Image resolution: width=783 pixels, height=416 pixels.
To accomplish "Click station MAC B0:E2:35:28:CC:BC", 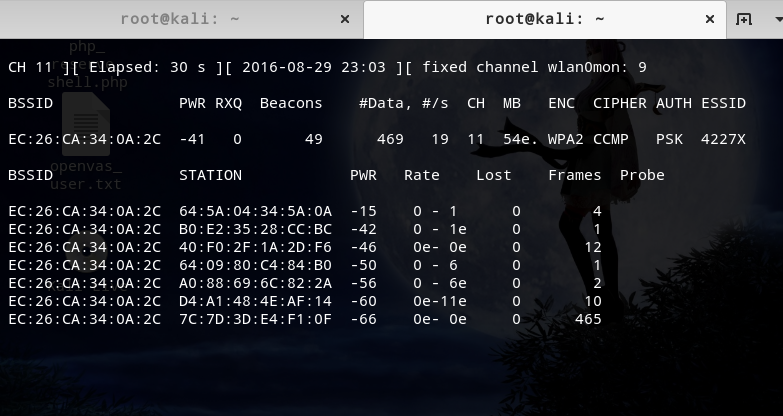I will coord(255,229).
